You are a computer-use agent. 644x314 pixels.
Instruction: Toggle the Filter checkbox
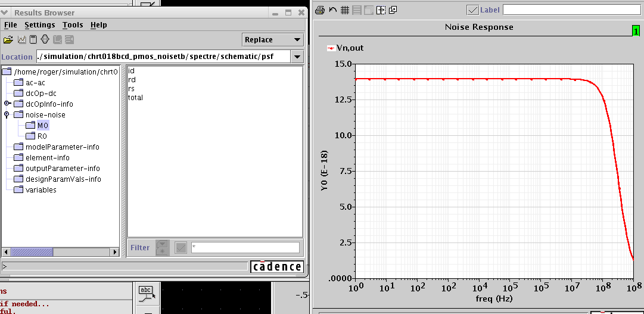tap(182, 247)
